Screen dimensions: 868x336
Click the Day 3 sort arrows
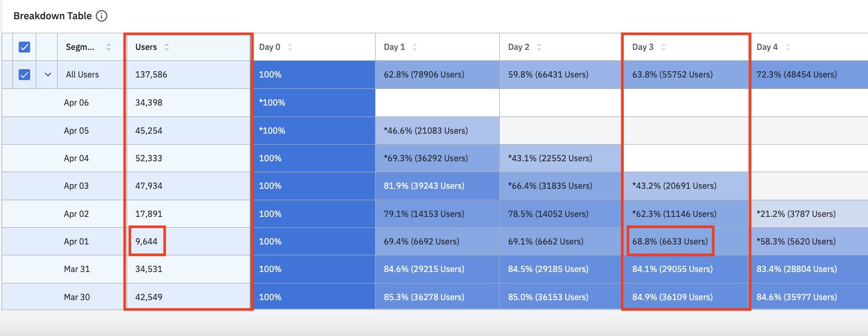tap(663, 47)
